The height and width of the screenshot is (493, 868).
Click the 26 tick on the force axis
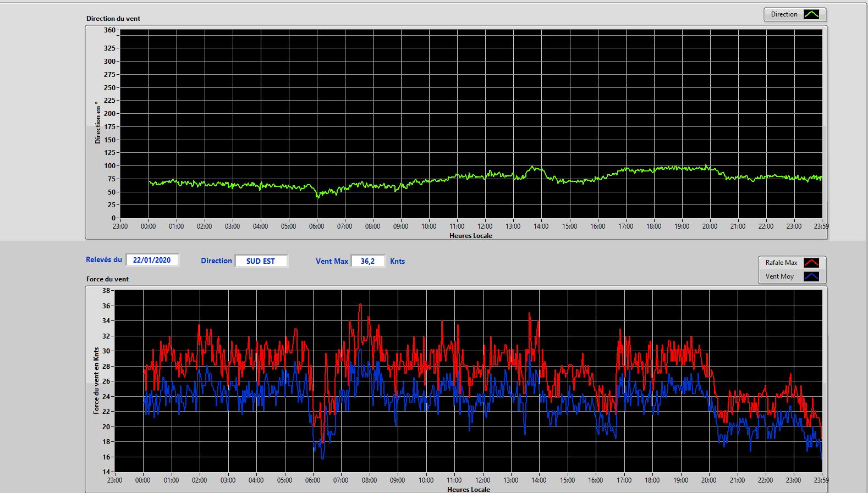[x=106, y=381]
